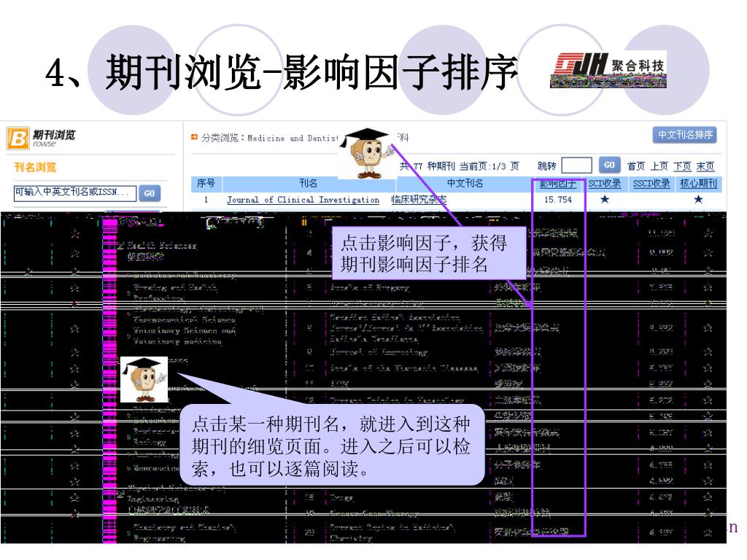
Task: Sort by the 影响因子 column header
Action: pyautogui.click(x=558, y=184)
